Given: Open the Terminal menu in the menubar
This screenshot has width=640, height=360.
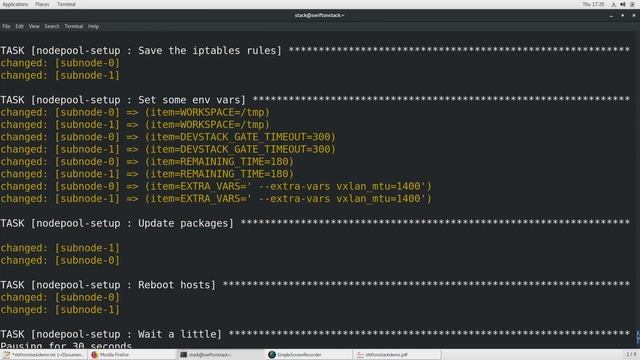Looking at the screenshot, I should [x=73, y=26].
